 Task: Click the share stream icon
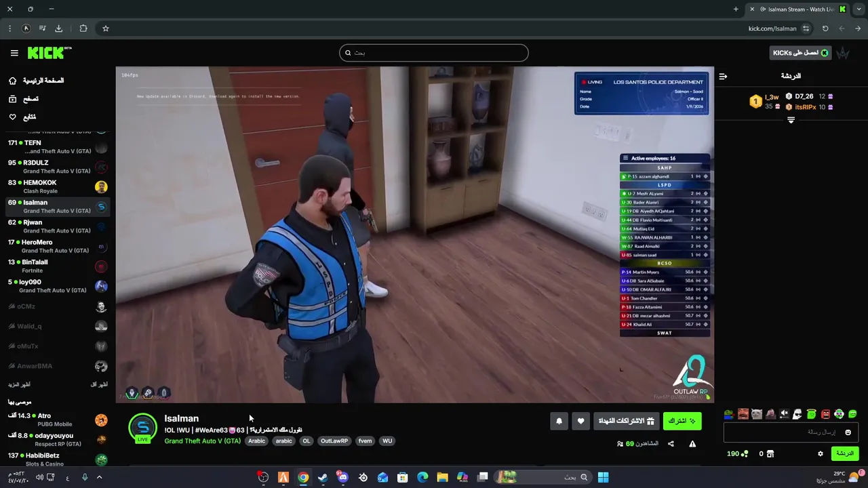tap(671, 444)
